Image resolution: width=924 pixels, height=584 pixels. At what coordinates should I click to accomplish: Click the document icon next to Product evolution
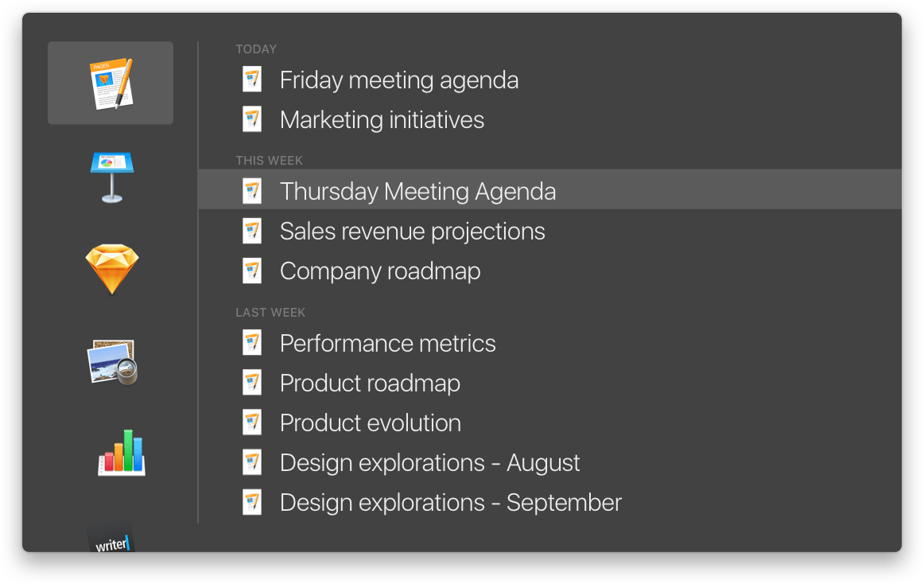coord(252,422)
